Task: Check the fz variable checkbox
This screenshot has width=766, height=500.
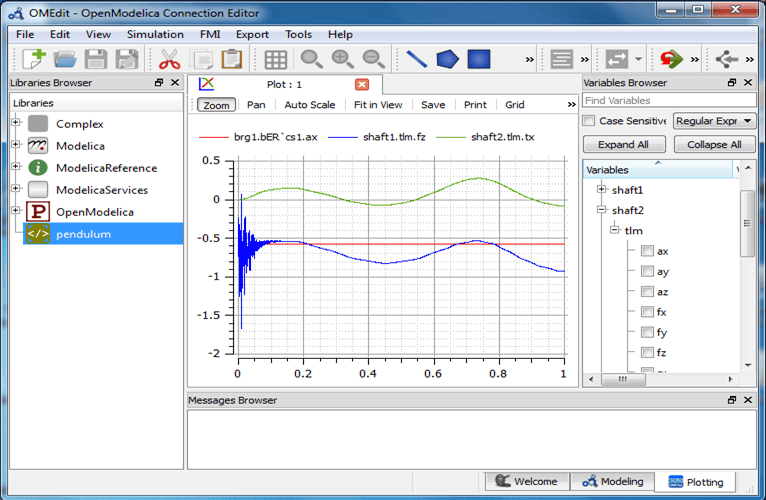Action: pos(647,352)
